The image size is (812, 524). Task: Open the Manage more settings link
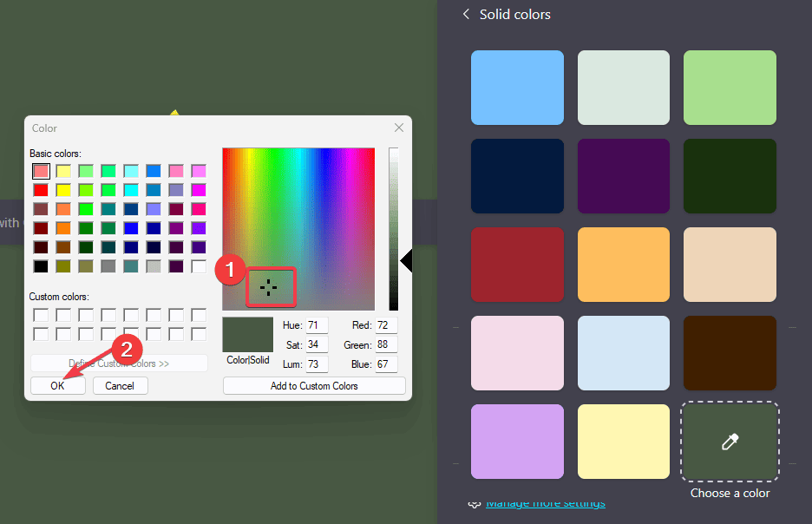pos(546,503)
